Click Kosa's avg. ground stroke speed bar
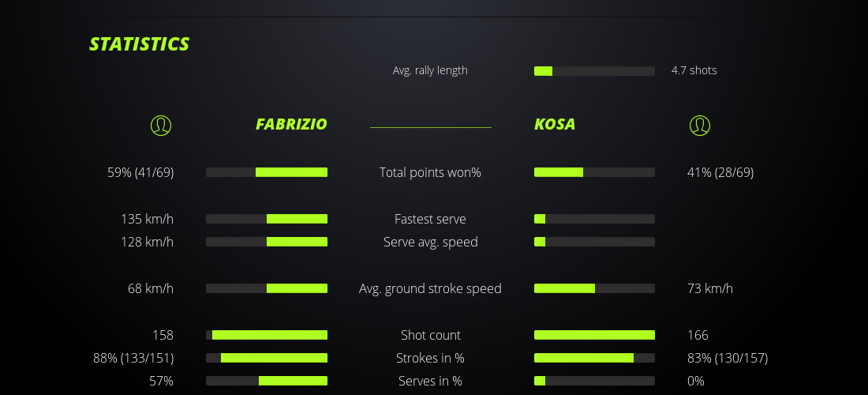The image size is (868, 395). click(594, 288)
